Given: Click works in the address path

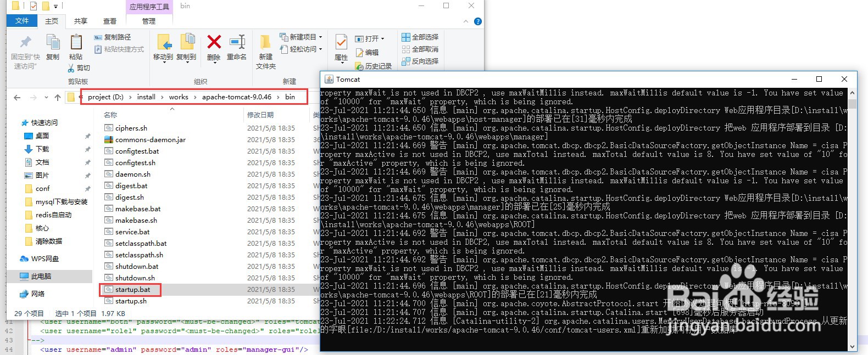Looking at the screenshot, I should click(179, 97).
